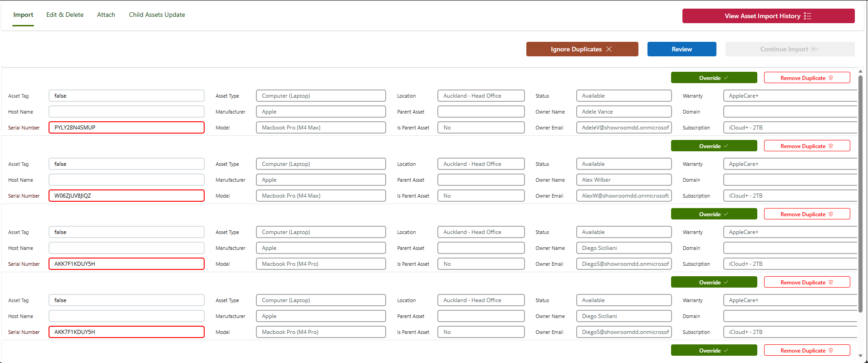Click the Warranty field in Alex Wilber's row
Image resolution: width=868 pixels, height=363 pixels.
(x=790, y=164)
